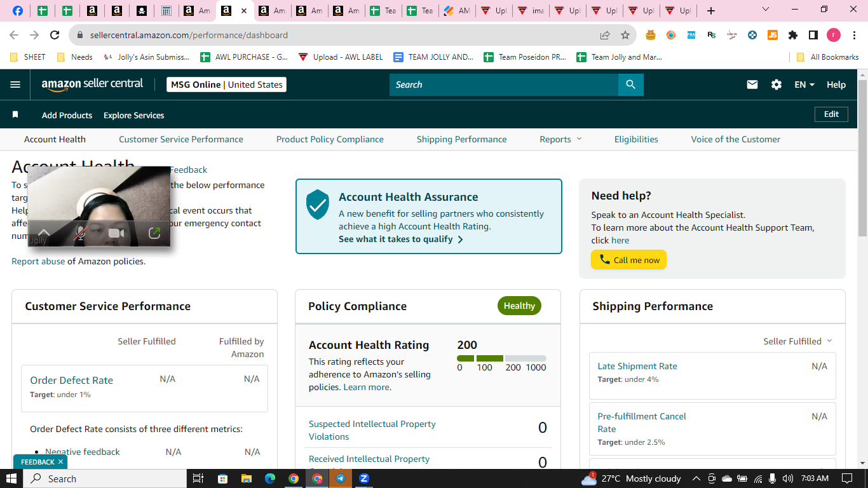Show hidden system tray icons
The image size is (868, 488).
point(696,478)
